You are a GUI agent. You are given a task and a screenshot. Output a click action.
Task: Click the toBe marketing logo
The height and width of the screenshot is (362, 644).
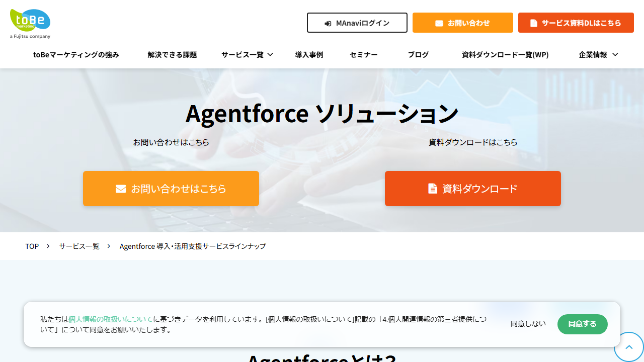coord(30,24)
